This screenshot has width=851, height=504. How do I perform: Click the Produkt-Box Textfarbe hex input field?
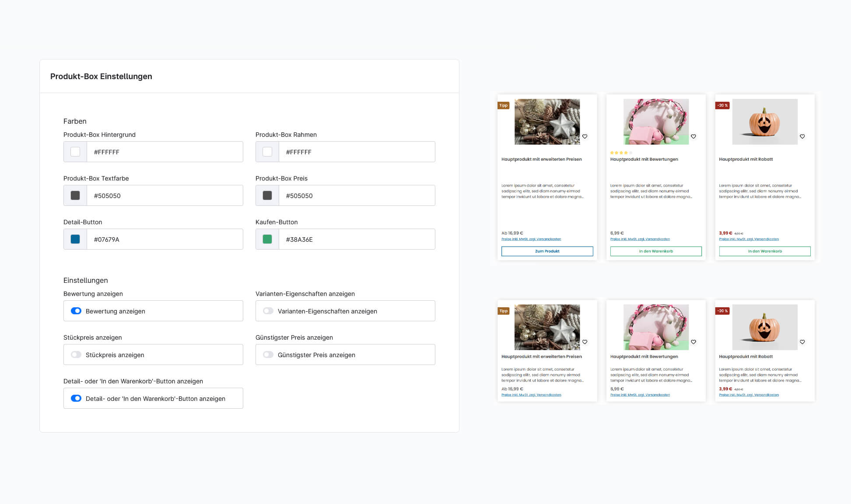coord(165,195)
